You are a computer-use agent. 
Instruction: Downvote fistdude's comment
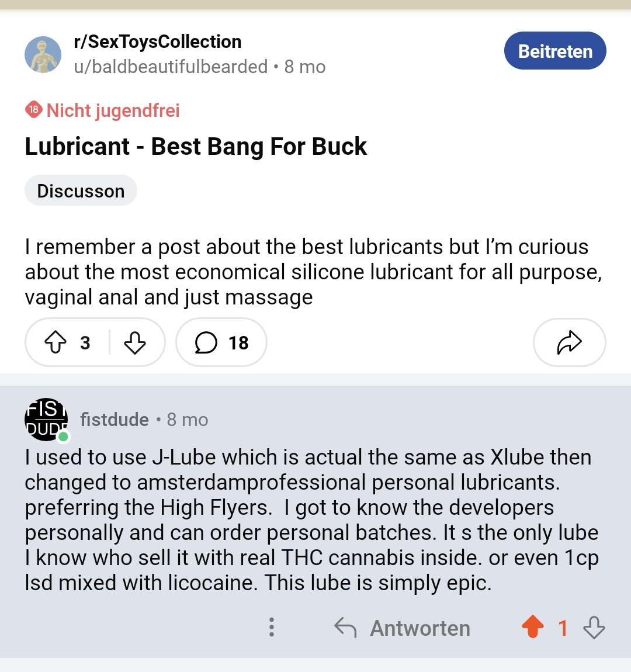594,628
